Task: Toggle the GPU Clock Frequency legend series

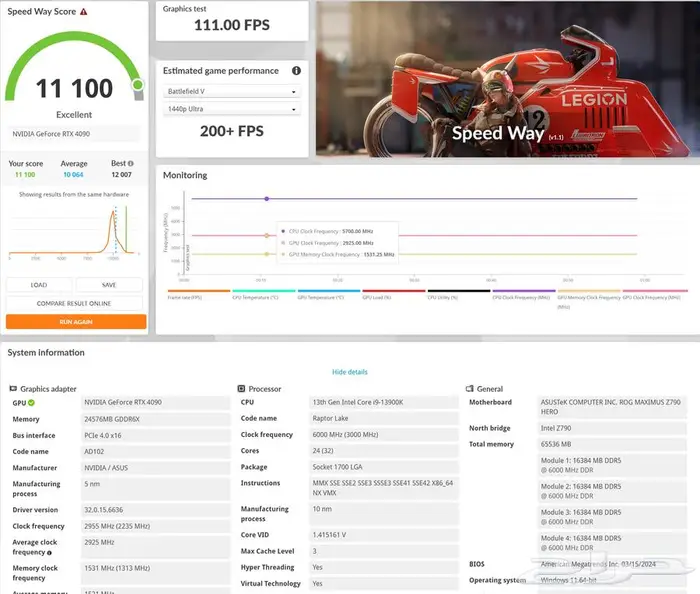Action: tap(655, 294)
